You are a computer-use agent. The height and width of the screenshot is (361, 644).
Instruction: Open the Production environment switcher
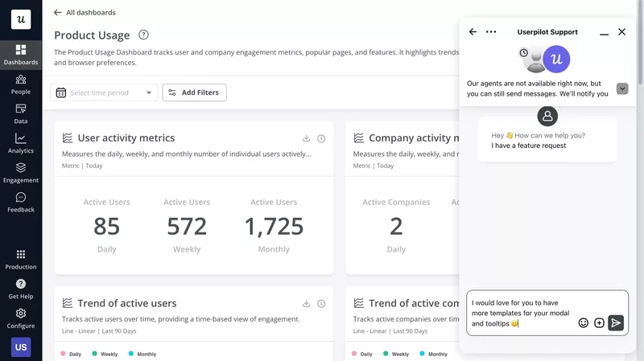(x=21, y=259)
